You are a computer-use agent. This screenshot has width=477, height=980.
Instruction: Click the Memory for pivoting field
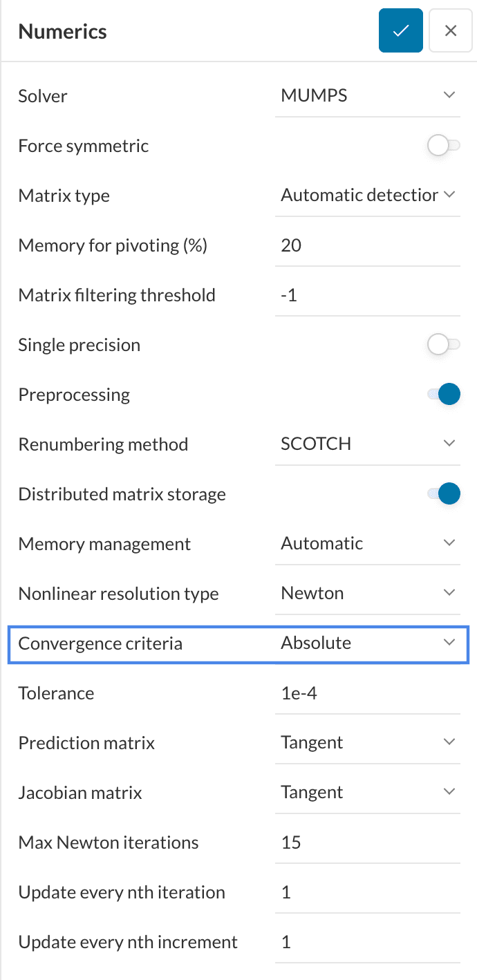(x=367, y=245)
